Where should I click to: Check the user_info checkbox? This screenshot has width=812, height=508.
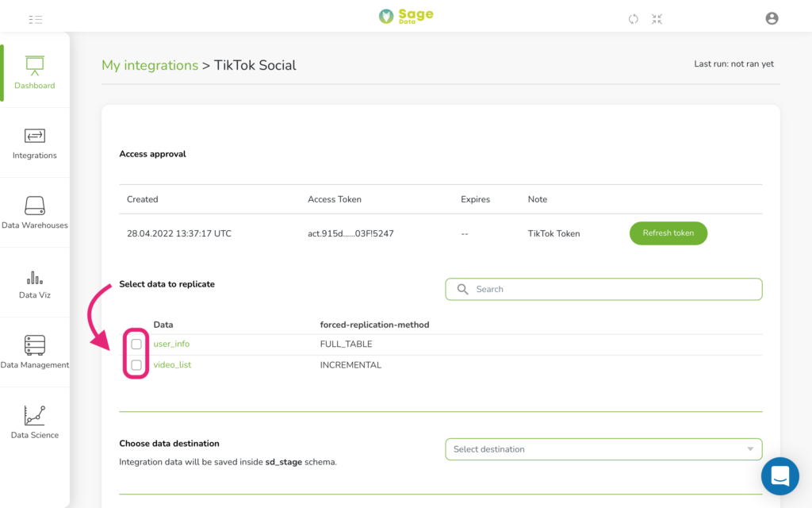(136, 344)
